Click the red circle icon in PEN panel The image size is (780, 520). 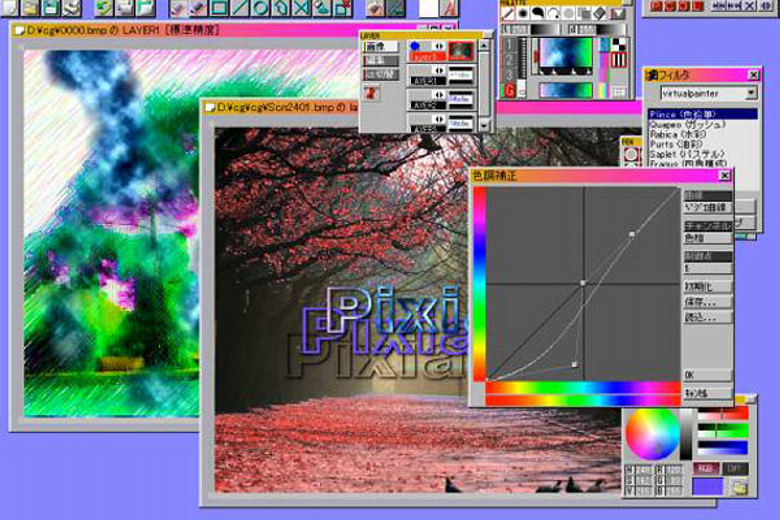(x=630, y=155)
